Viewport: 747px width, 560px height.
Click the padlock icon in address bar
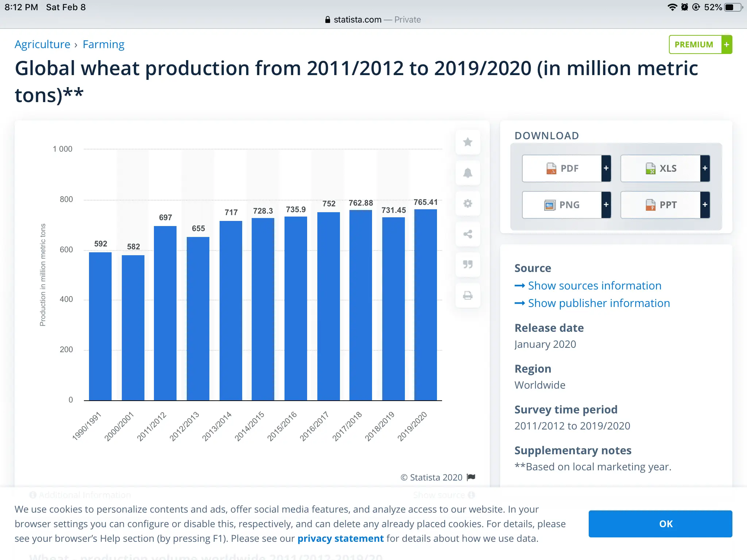(x=328, y=20)
